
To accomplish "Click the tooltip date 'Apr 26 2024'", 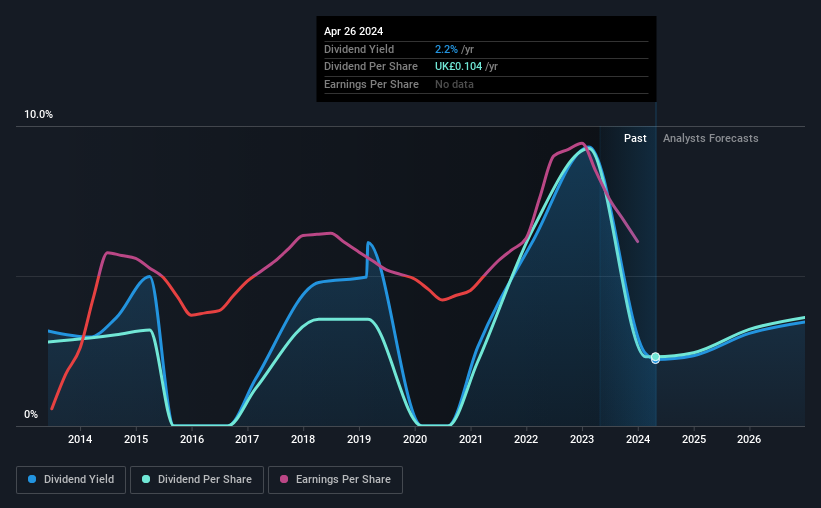I will pos(353,31).
